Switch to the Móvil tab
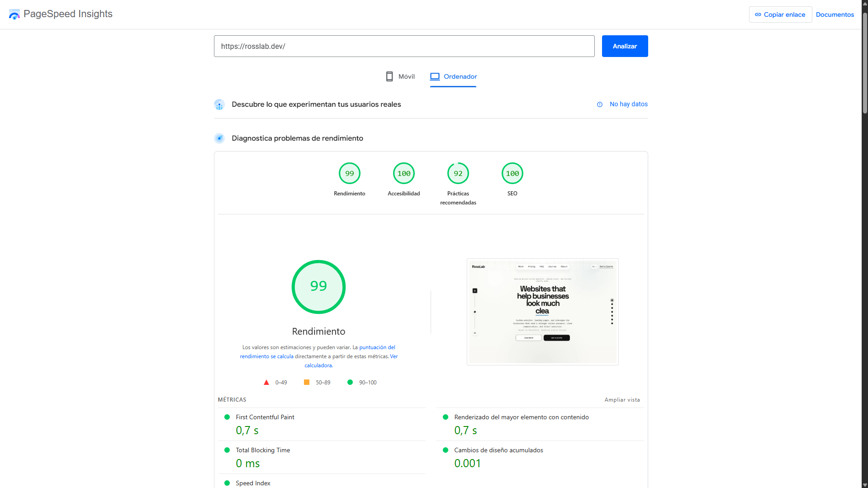868x488 pixels. click(x=399, y=76)
